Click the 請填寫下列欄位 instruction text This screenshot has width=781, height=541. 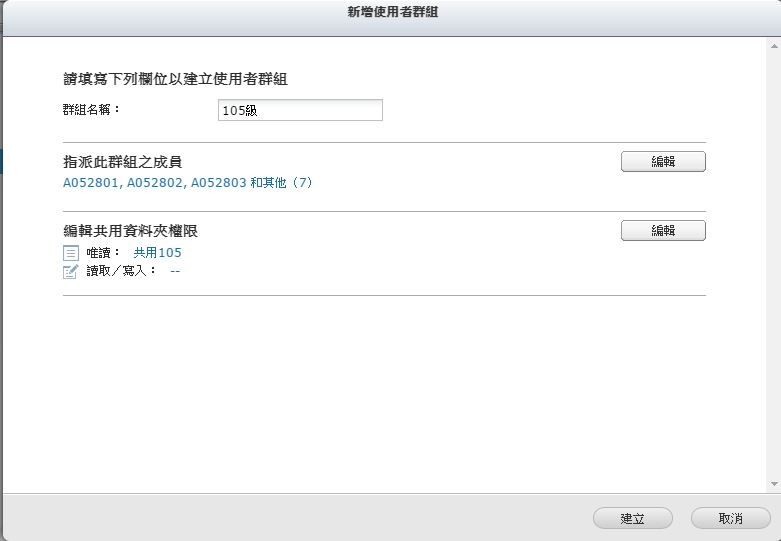(175, 79)
